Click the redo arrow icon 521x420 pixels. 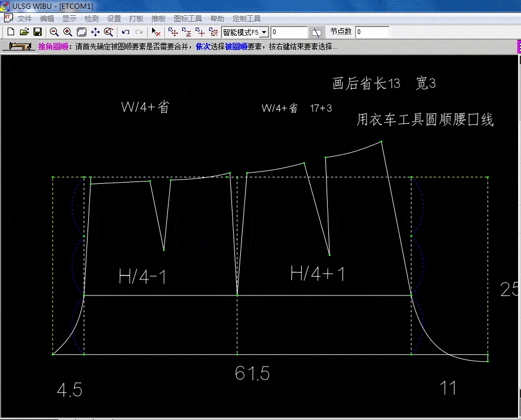139,32
